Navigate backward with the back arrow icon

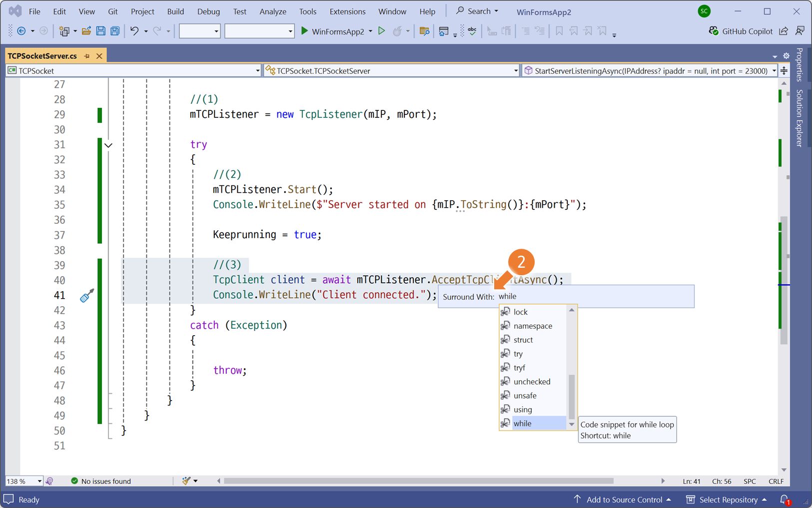click(x=21, y=31)
